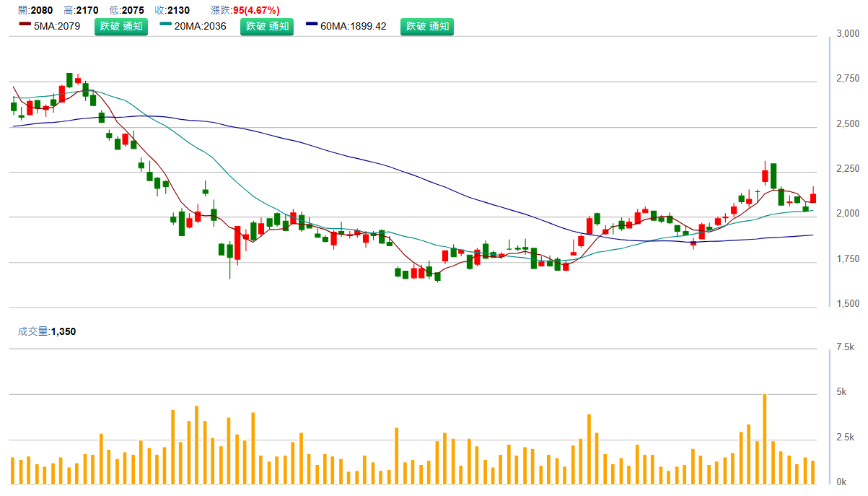Click the 跌破 通知 button beside 60MA

tap(427, 27)
